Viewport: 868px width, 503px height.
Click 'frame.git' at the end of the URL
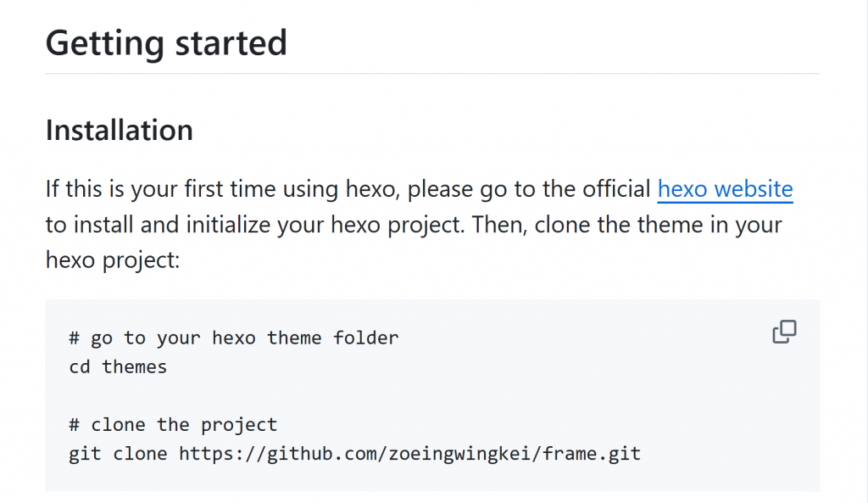[x=592, y=454]
